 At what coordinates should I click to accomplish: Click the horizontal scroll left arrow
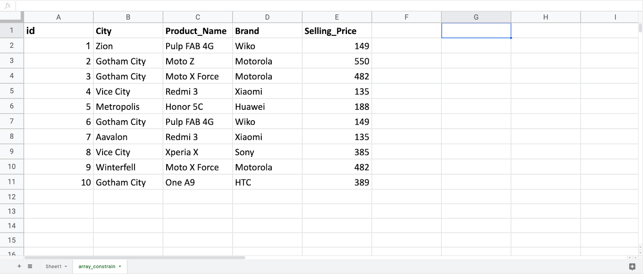click(x=630, y=258)
